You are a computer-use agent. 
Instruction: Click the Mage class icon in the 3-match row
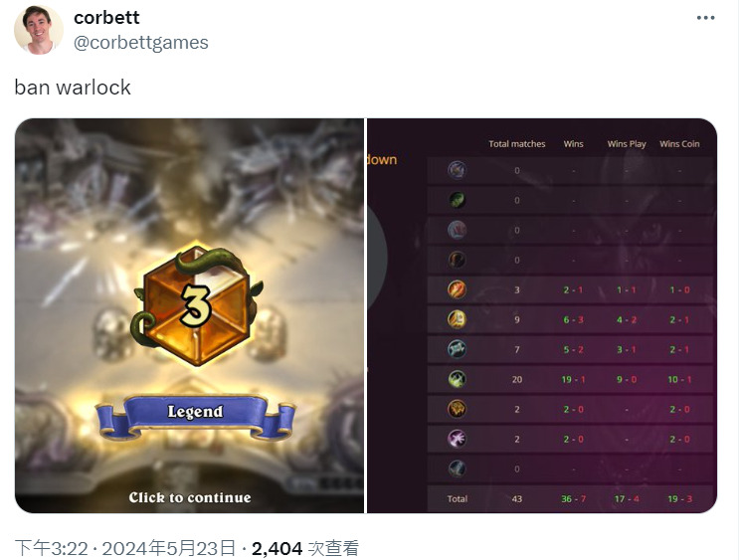(x=457, y=289)
